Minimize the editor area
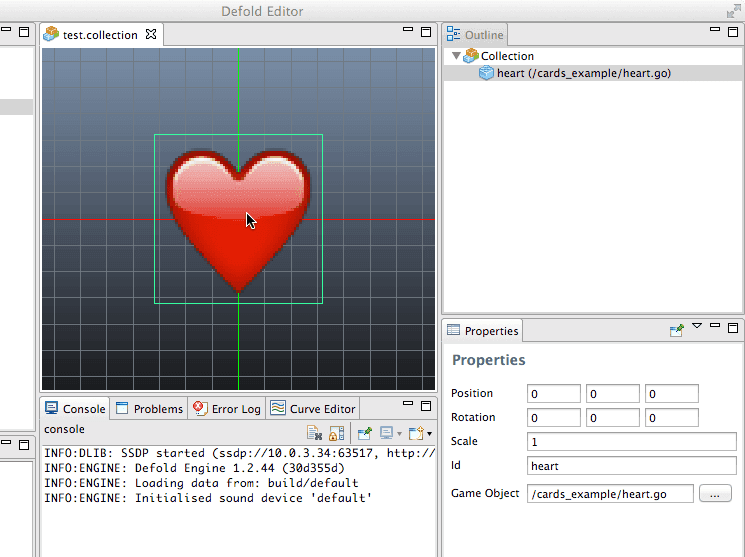The width and height of the screenshot is (745, 557). (x=409, y=32)
